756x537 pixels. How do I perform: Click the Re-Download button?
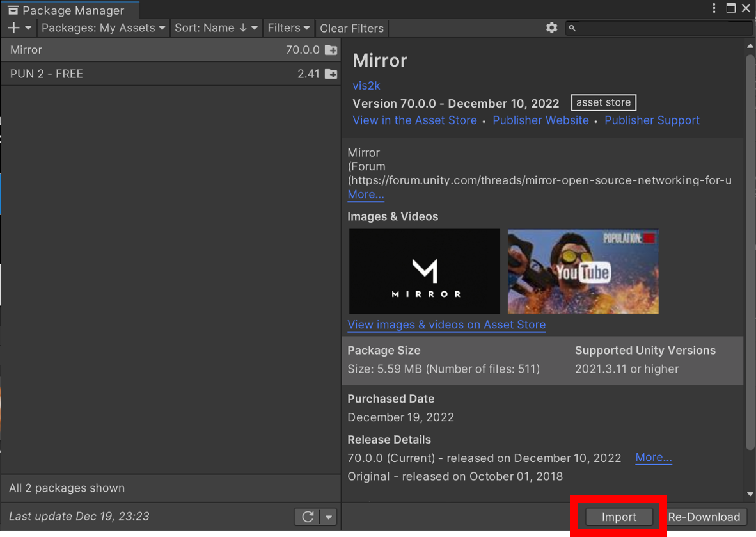(x=704, y=517)
